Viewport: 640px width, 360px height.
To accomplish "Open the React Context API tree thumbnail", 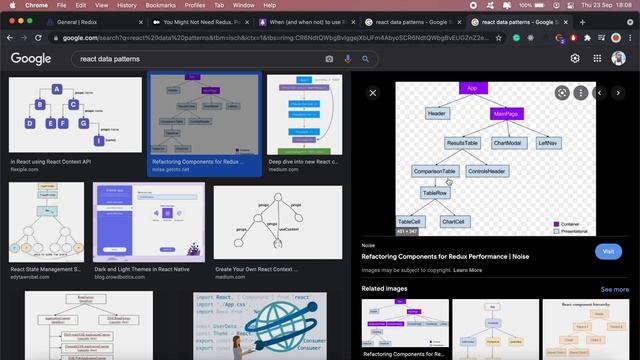I will tap(75, 115).
